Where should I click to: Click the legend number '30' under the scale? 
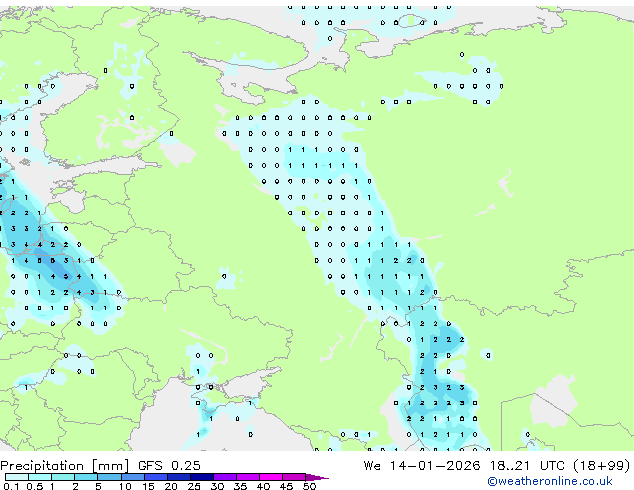[217, 486]
